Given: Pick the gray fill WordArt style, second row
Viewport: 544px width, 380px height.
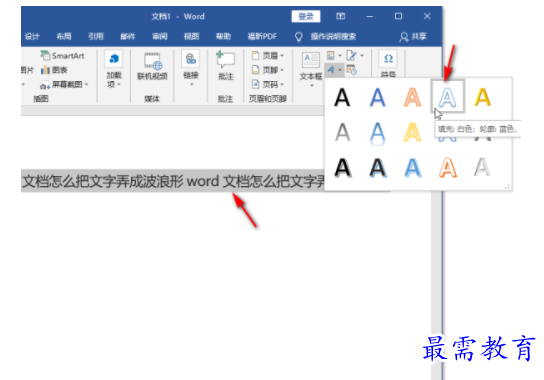Looking at the screenshot, I should point(342,133).
